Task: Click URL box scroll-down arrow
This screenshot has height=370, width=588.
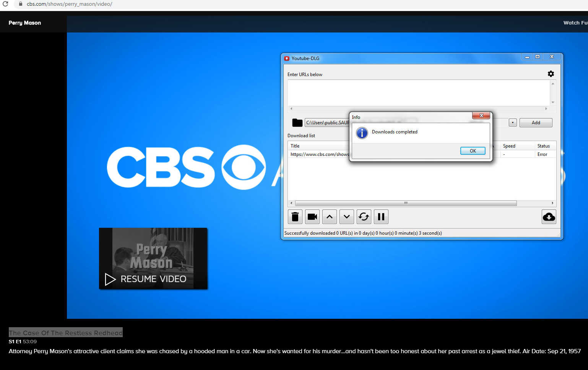Action: click(x=553, y=102)
